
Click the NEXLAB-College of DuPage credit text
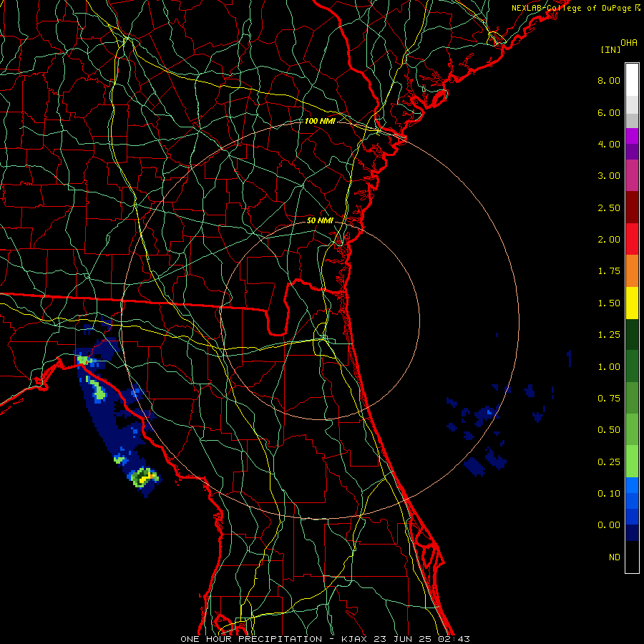[576, 8]
